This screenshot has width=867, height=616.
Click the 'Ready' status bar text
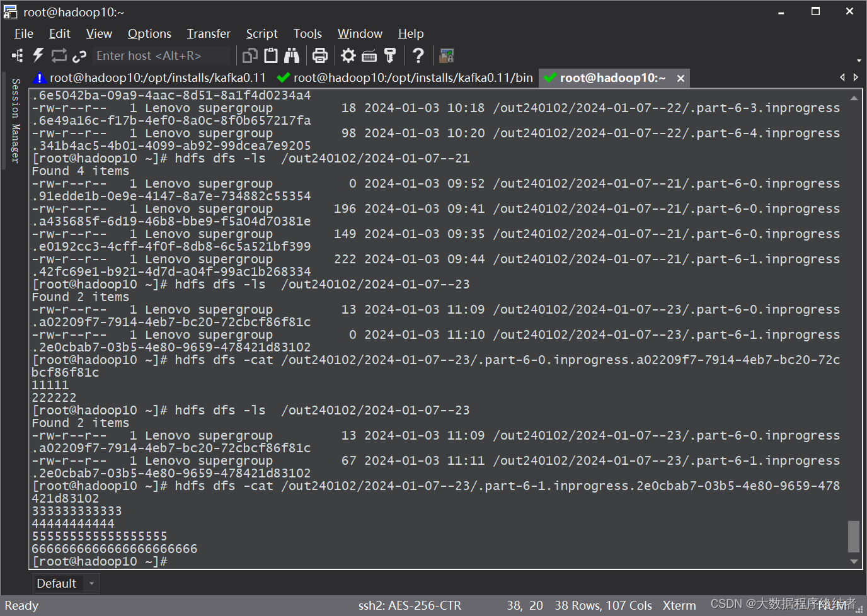point(21,605)
